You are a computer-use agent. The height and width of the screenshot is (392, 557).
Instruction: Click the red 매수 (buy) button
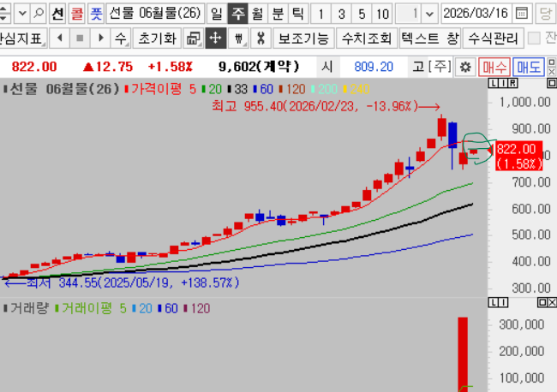point(494,67)
